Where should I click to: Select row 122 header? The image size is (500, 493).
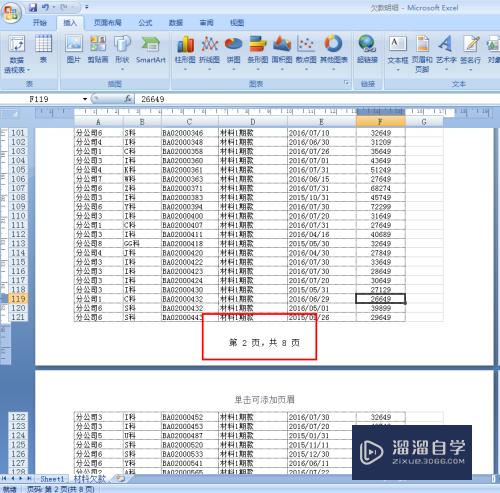(x=18, y=417)
